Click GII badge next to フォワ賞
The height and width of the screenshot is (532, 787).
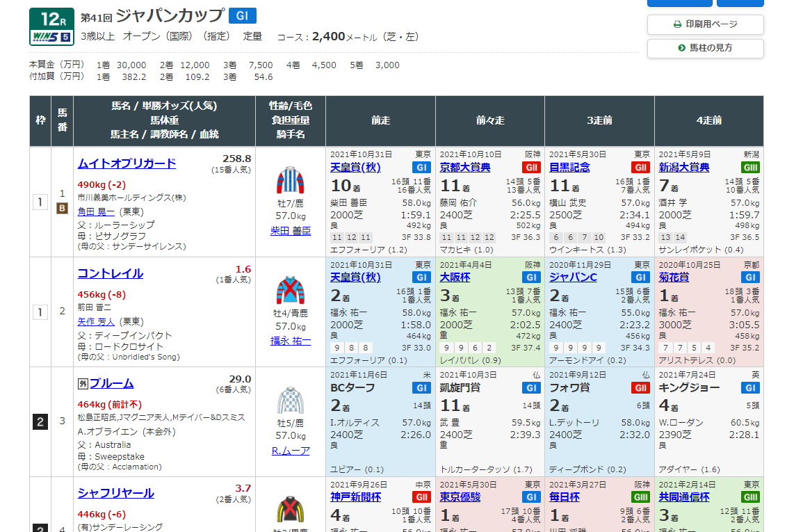click(x=640, y=388)
